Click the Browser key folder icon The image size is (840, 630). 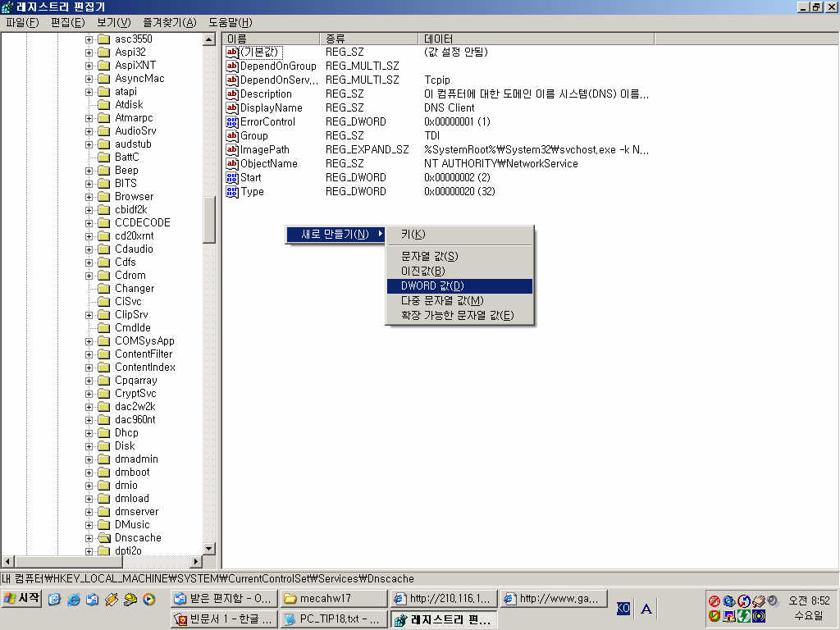click(x=103, y=196)
